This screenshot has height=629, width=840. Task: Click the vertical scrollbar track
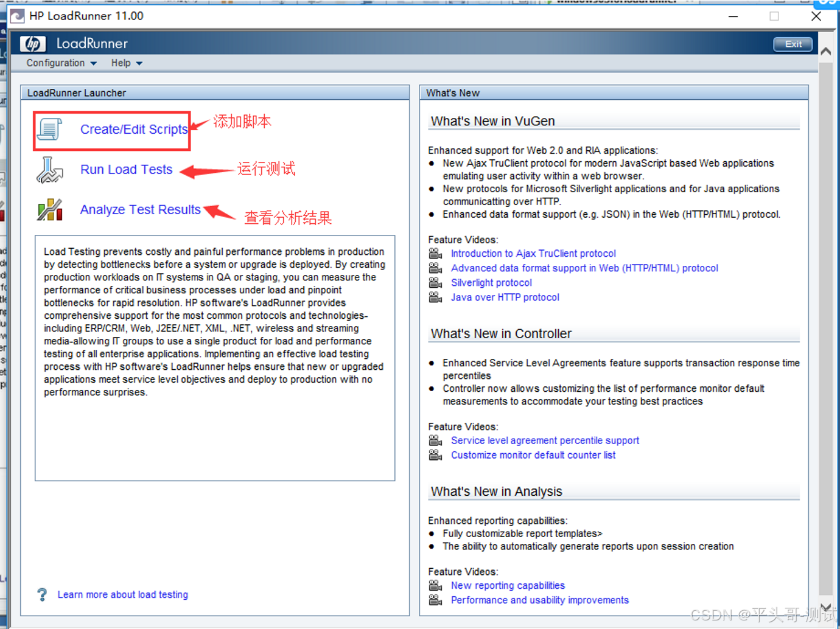point(826,328)
